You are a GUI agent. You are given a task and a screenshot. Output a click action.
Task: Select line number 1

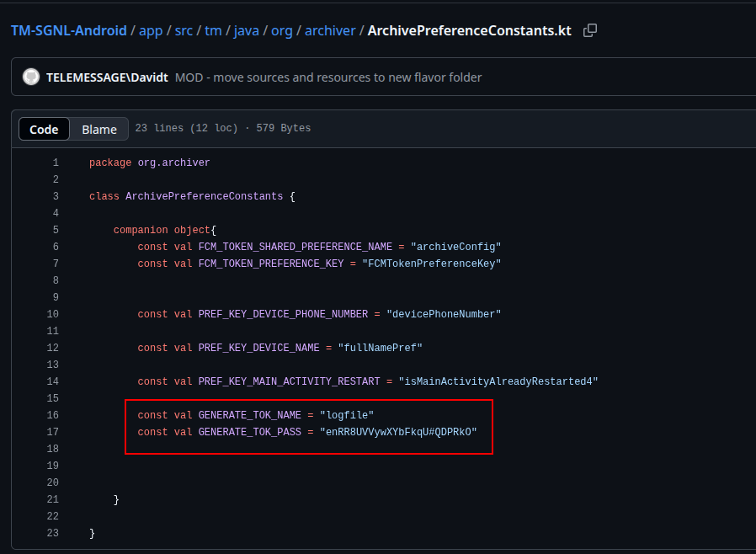[56, 162]
